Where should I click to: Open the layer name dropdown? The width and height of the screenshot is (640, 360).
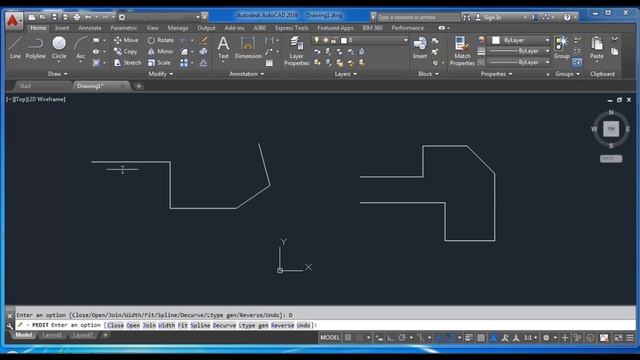405,40
